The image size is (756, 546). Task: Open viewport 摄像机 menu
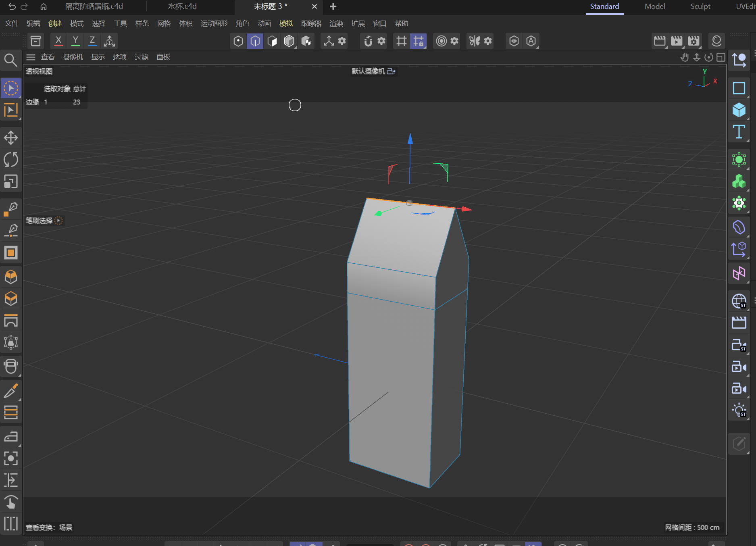(73, 57)
